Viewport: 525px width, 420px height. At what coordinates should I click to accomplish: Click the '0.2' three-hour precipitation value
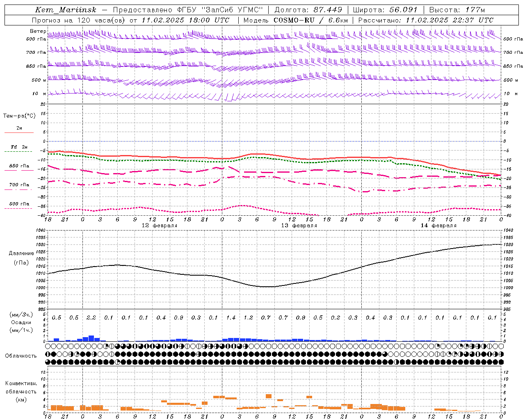click(335, 318)
